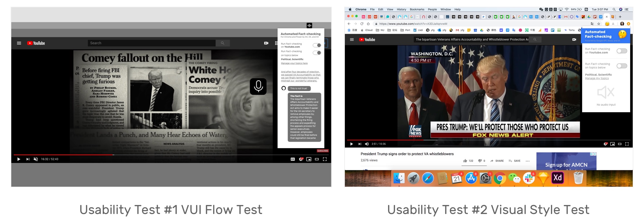The height and width of the screenshot is (223, 644).
Task: Reload the page with the refresh button
Action: click(362, 24)
